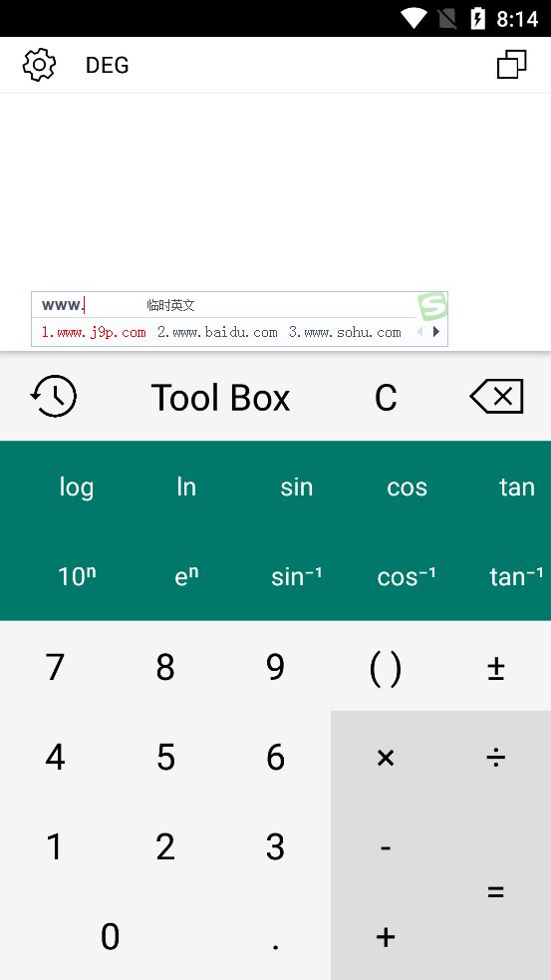The width and height of the screenshot is (551, 980).
Task: Tap the backspace delete icon
Action: point(496,396)
